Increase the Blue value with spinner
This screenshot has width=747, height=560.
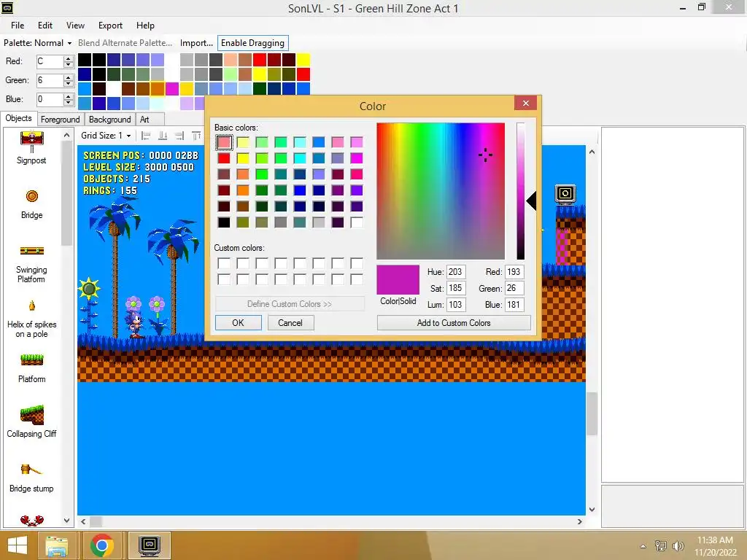coord(69,97)
